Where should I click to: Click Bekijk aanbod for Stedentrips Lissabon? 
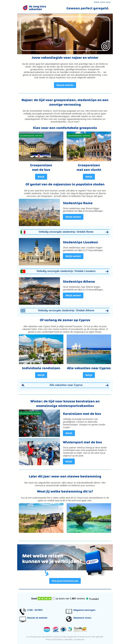coord(73,256)
